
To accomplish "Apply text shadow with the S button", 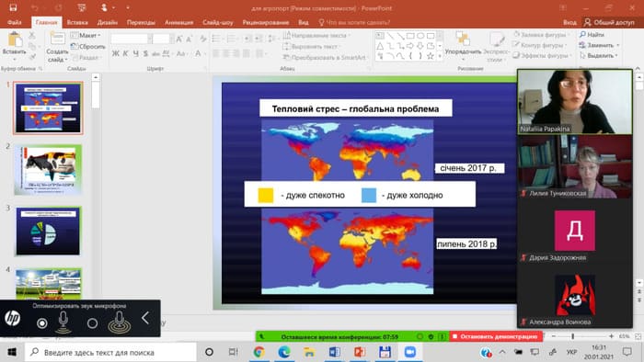I will (x=145, y=53).
